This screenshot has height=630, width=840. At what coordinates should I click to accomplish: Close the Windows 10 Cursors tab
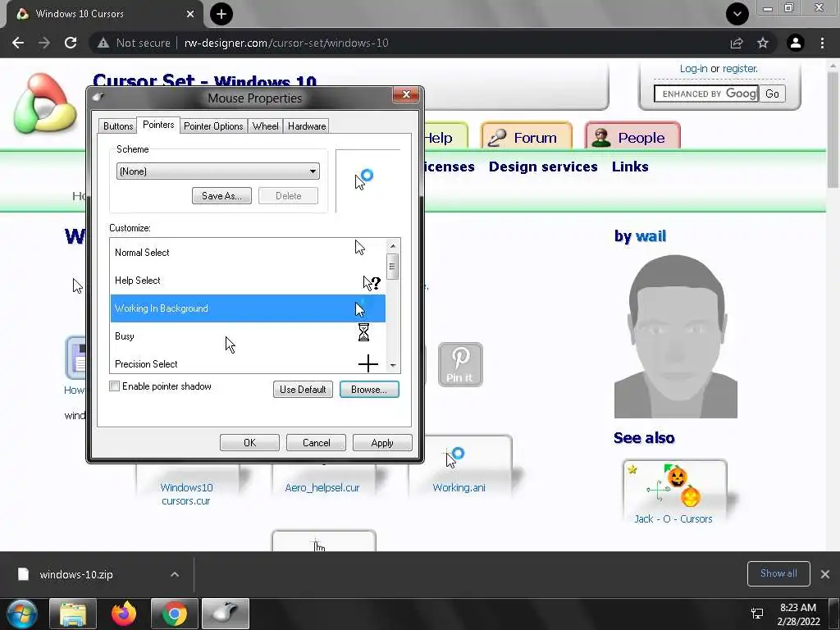(190, 14)
